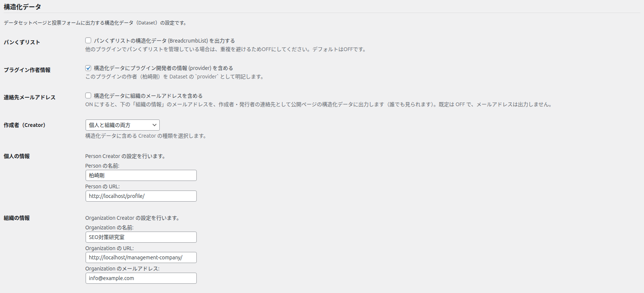The image size is (644, 293).
Task: Click label text 構造化データに組織のメールアドレスを含める
Action: 148,96
